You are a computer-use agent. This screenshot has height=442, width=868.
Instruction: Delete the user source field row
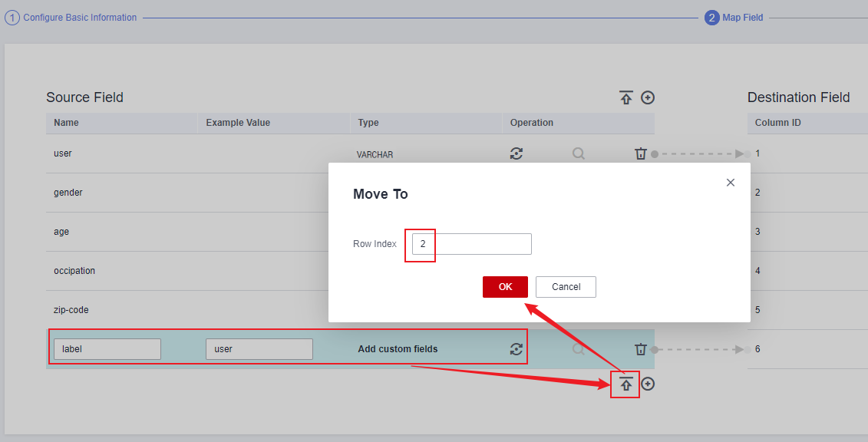tap(641, 153)
